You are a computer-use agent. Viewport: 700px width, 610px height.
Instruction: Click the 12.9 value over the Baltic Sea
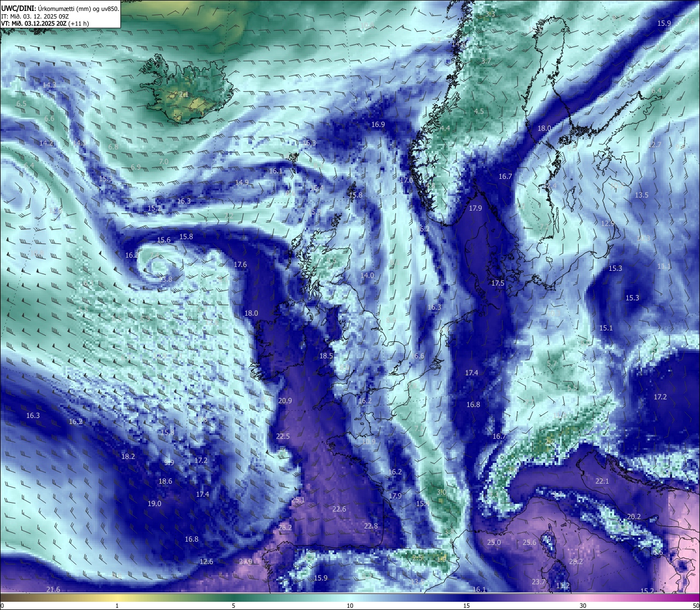pyautogui.click(x=608, y=223)
